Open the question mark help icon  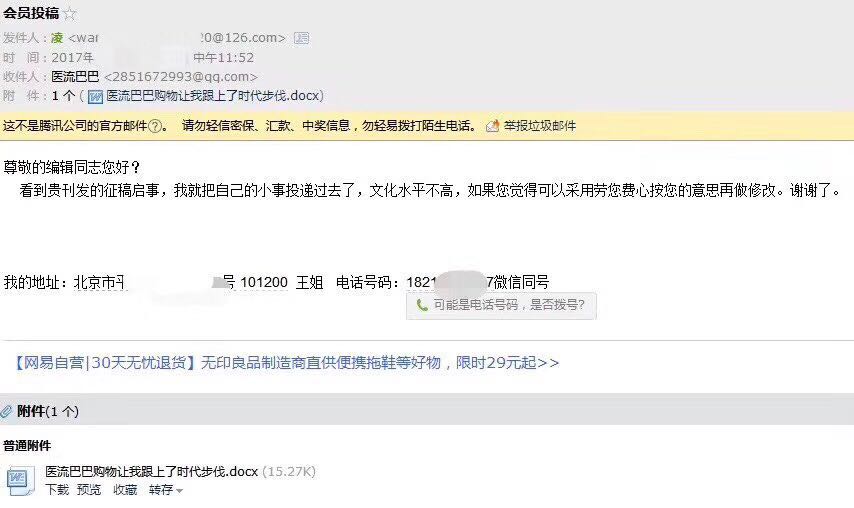click(x=155, y=126)
